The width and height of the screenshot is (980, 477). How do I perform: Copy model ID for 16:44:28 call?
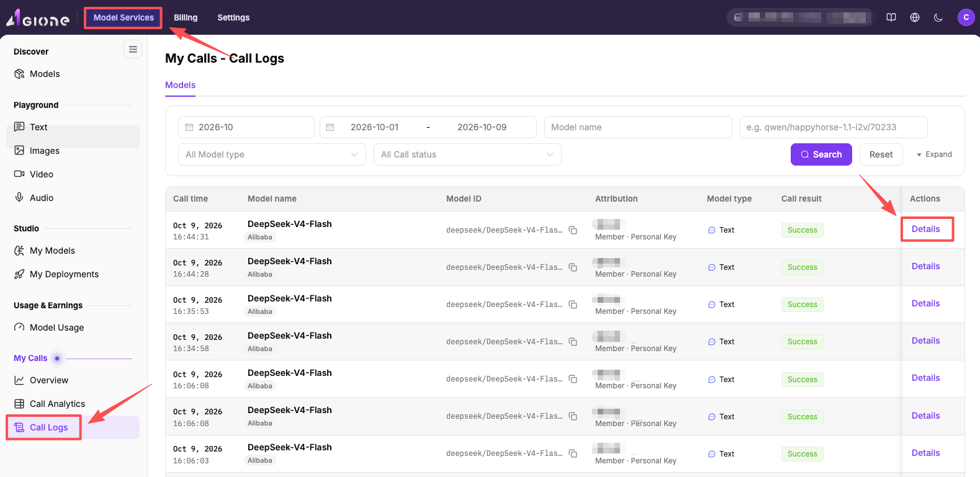pyautogui.click(x=573, y=267)
